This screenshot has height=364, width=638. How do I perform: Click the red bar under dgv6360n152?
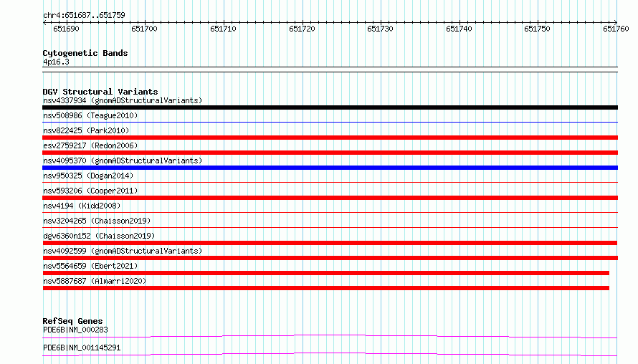pyautogui.click(x=330, y=243)
